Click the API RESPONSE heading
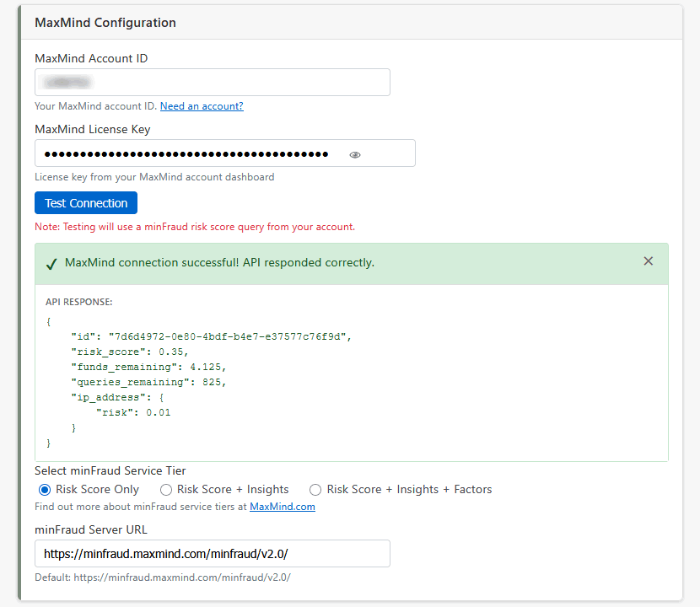 78,302
